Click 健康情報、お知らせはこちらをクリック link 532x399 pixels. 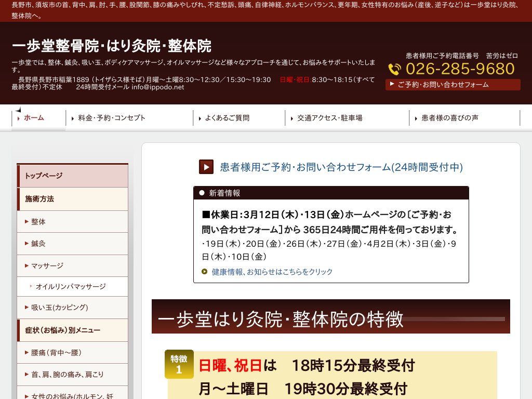tap(272, 272)
